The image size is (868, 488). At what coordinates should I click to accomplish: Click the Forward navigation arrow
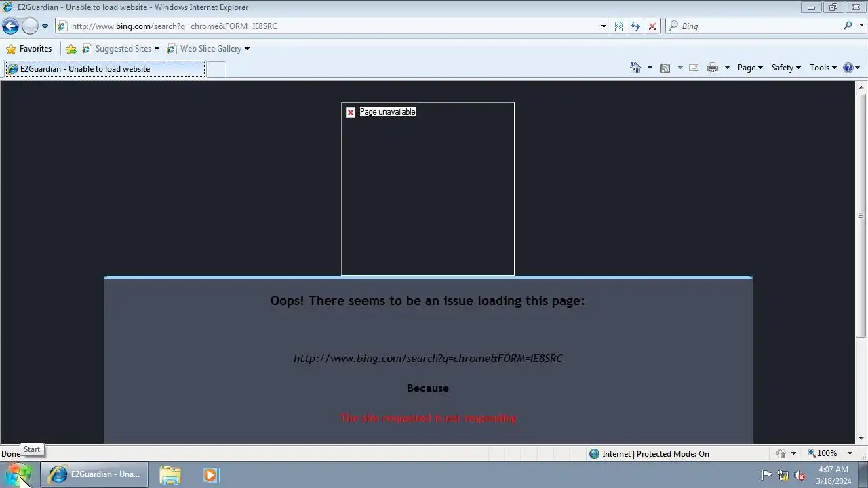pyautogui.click(x=30, y=26)
